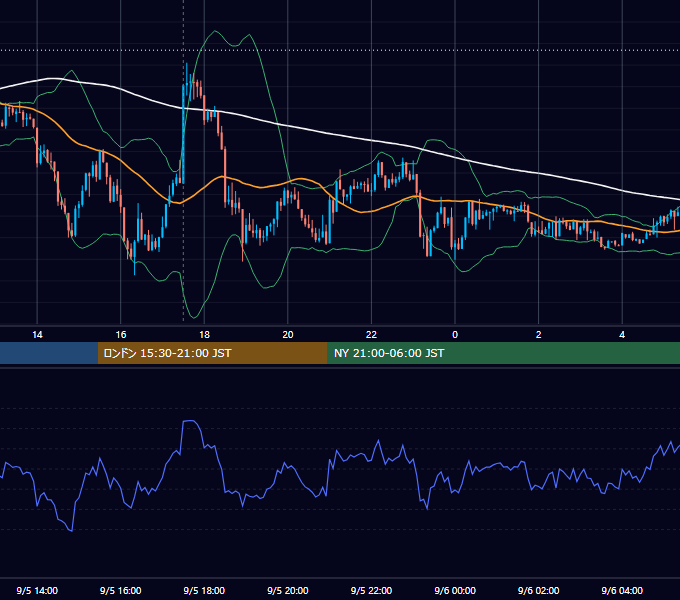Click the 9/5 20:00 label on oscillator axis
This screenshot has width=680, height=600.
288,590
